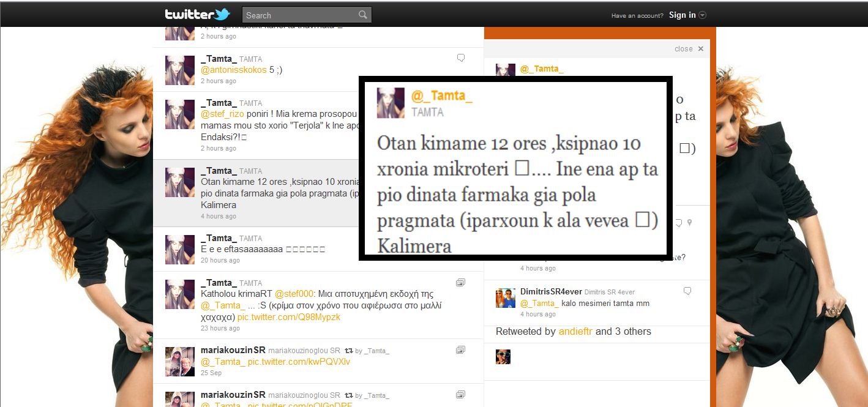
Task: Open the _Tamta_ username on the @antonisskokos tweet
Action: (x=219, y=59)
